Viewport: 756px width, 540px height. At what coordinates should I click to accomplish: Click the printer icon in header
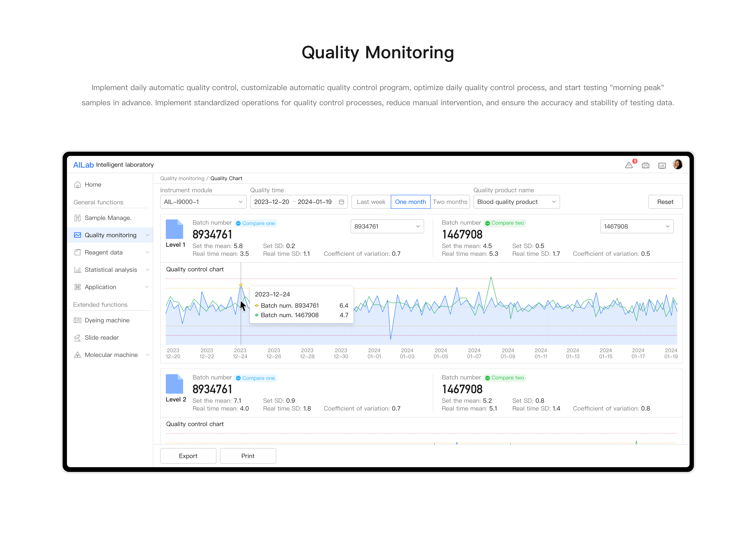645,165
